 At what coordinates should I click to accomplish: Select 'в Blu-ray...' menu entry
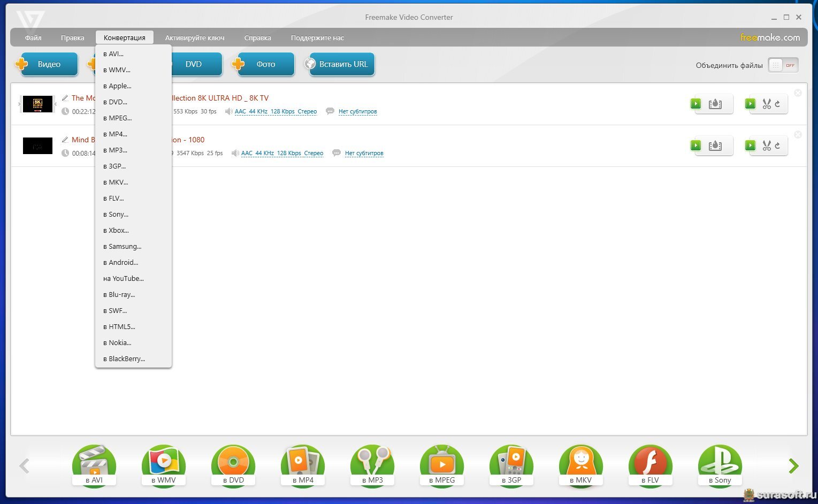pyautogui.click(x=133, y=294)
